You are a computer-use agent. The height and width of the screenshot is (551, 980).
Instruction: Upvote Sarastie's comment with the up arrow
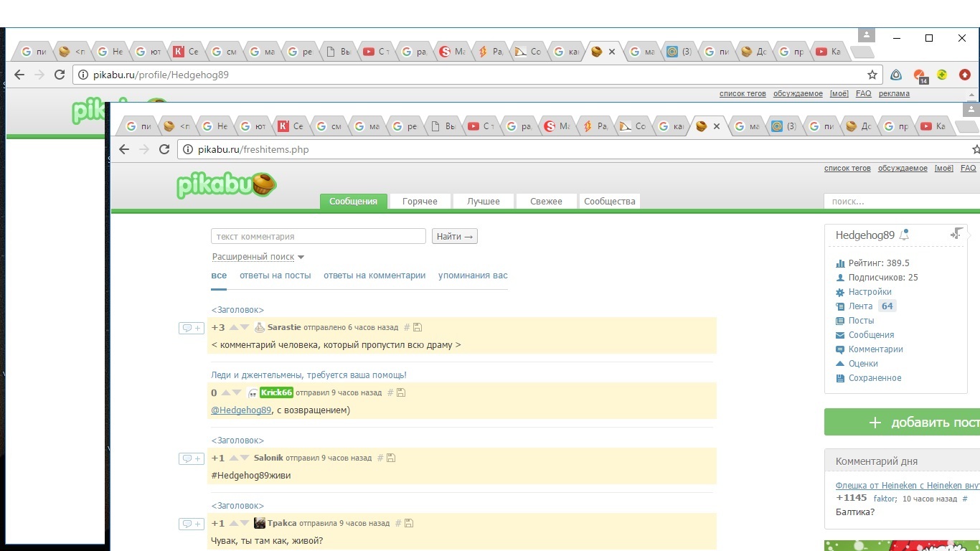pos(234,328)
